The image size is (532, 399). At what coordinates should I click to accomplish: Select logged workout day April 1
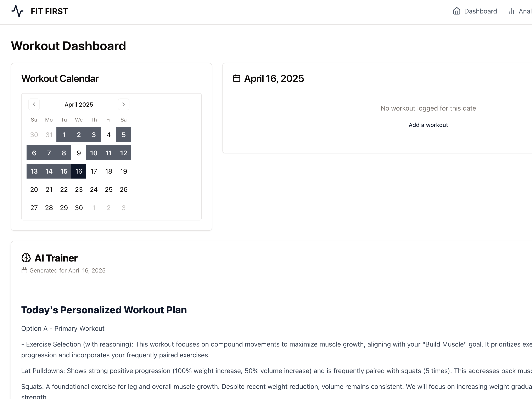coord(64,135)
